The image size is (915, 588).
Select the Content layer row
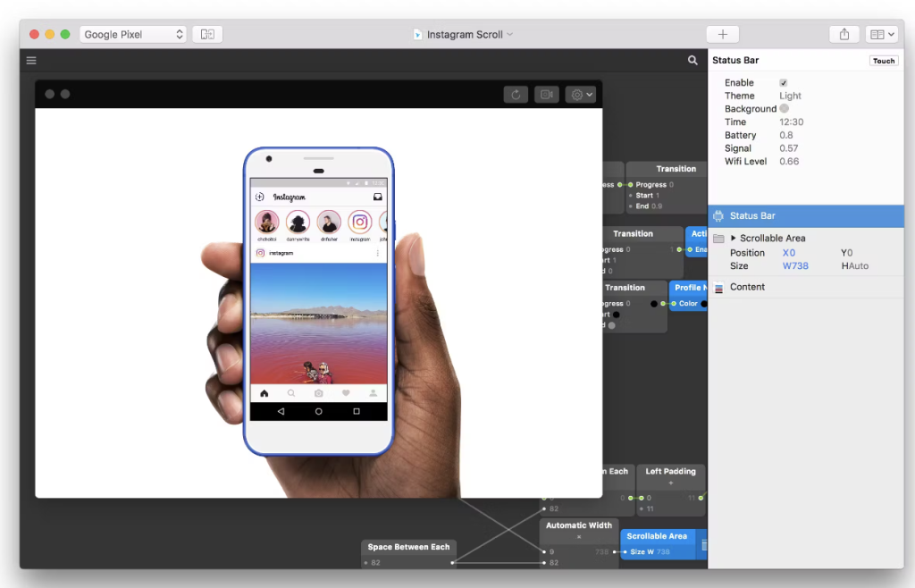(806, 287)
